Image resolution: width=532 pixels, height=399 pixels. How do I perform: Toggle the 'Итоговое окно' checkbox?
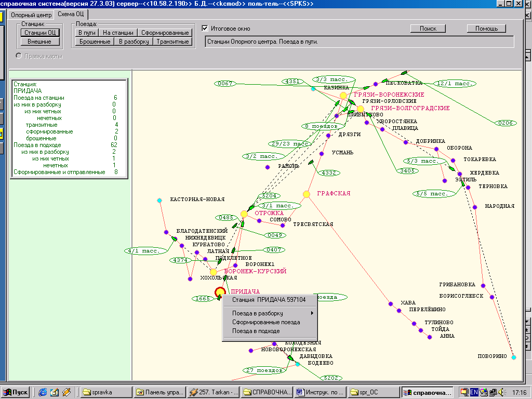(205, 28)
